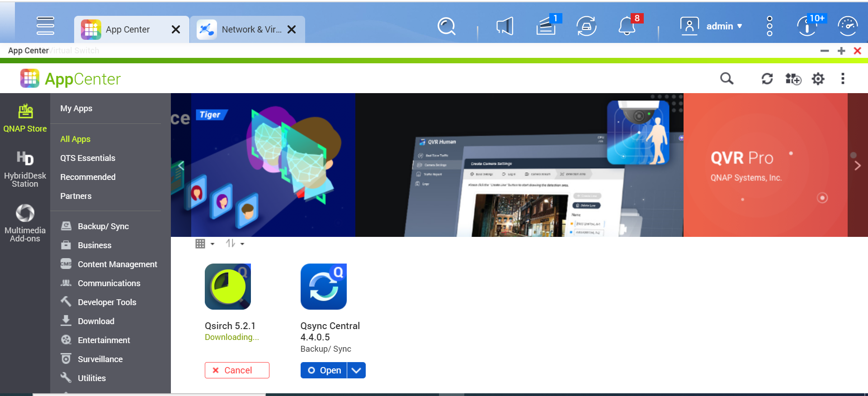
Task: Open Entertainment category
Action: coord(95,340)
